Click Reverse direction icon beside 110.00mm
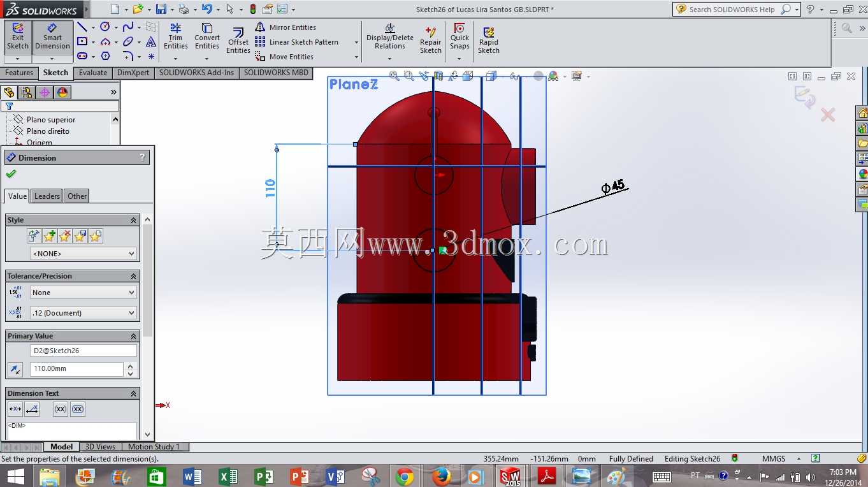Screen dimensions: 868x487 [x=15, y=369]
